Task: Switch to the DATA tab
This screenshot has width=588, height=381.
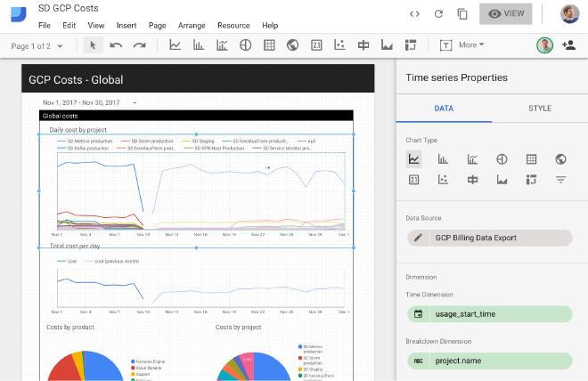Action: (x=444, y=109)
